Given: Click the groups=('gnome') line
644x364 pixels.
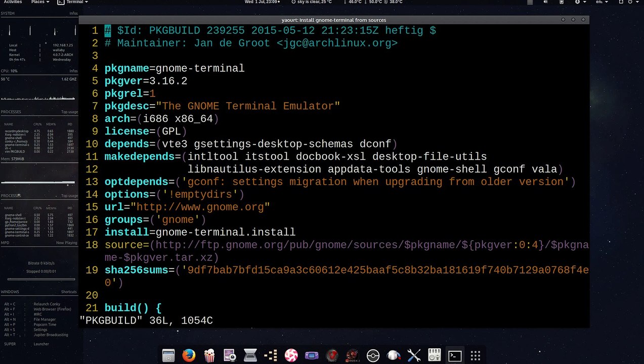Looking at the screenshot, I should click(x=155, y=220).
